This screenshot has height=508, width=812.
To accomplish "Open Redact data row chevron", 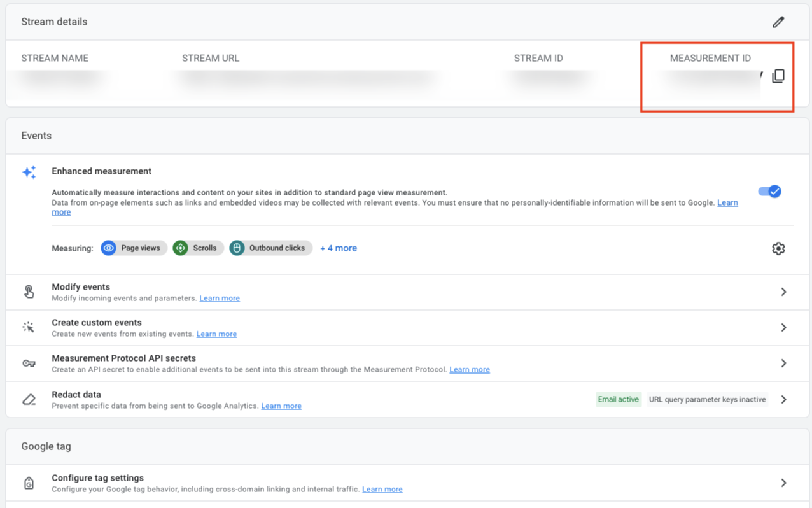I will 783,399.
